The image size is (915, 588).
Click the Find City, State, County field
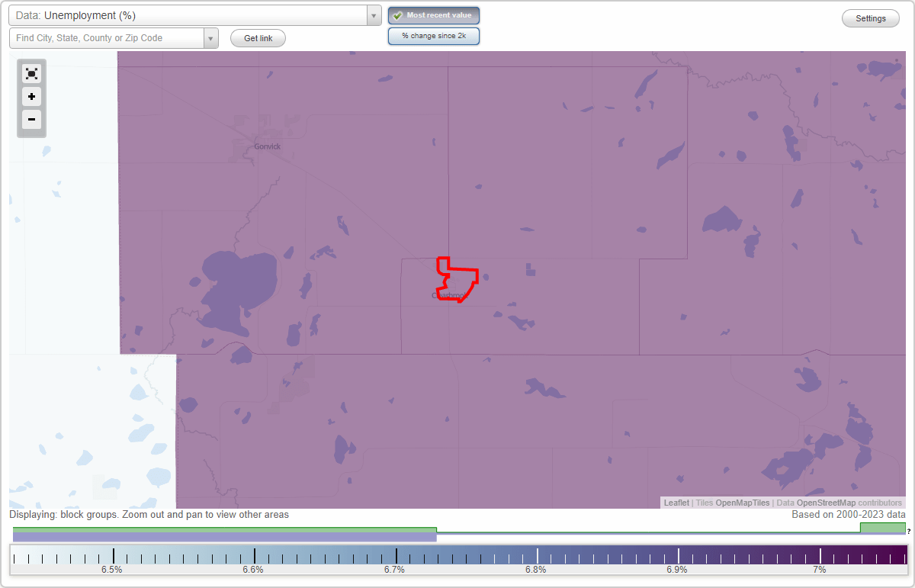coord(107,38)
